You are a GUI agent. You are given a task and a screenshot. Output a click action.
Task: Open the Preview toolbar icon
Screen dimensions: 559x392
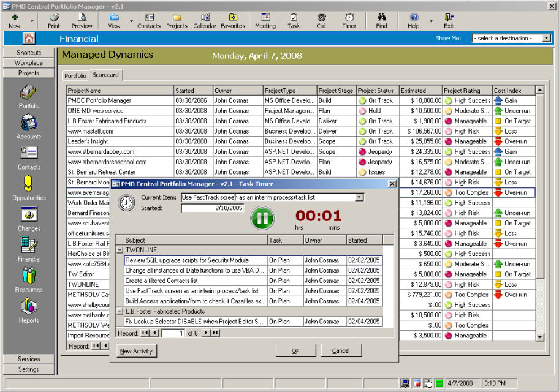tap(82, 21)
